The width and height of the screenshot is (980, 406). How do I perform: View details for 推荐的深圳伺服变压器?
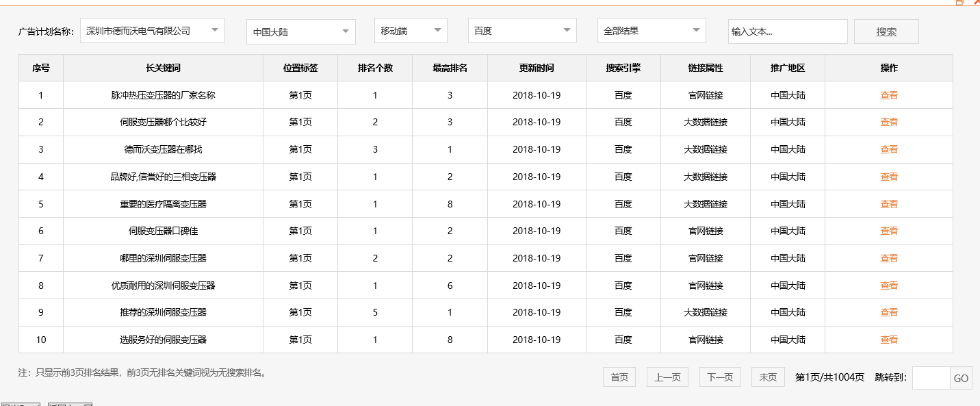[889, 312]
